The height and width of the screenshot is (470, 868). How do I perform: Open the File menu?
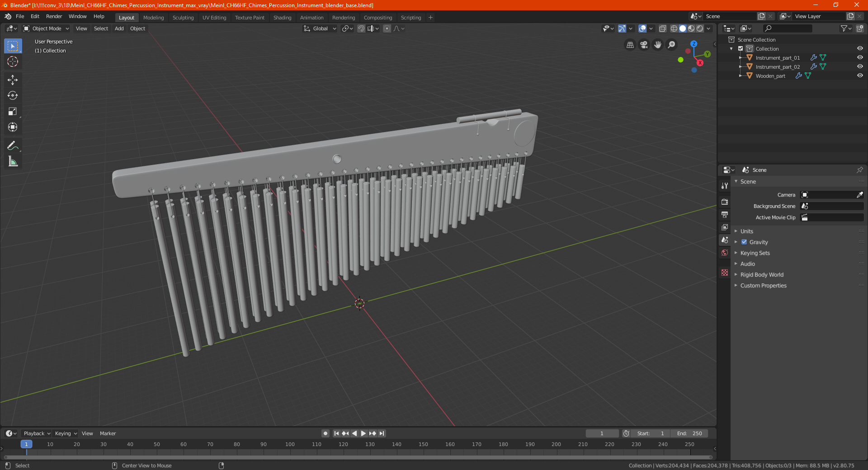20,16
